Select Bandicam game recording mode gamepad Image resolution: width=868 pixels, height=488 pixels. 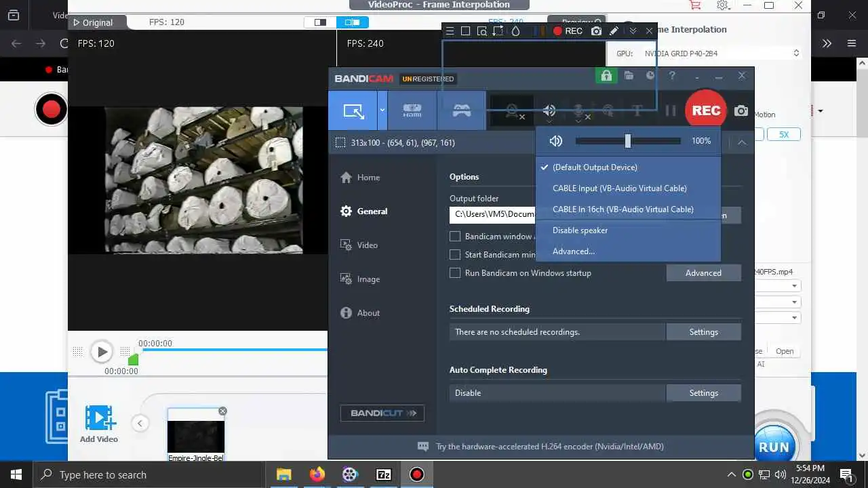pyautogui.click(x=462, y=110)
